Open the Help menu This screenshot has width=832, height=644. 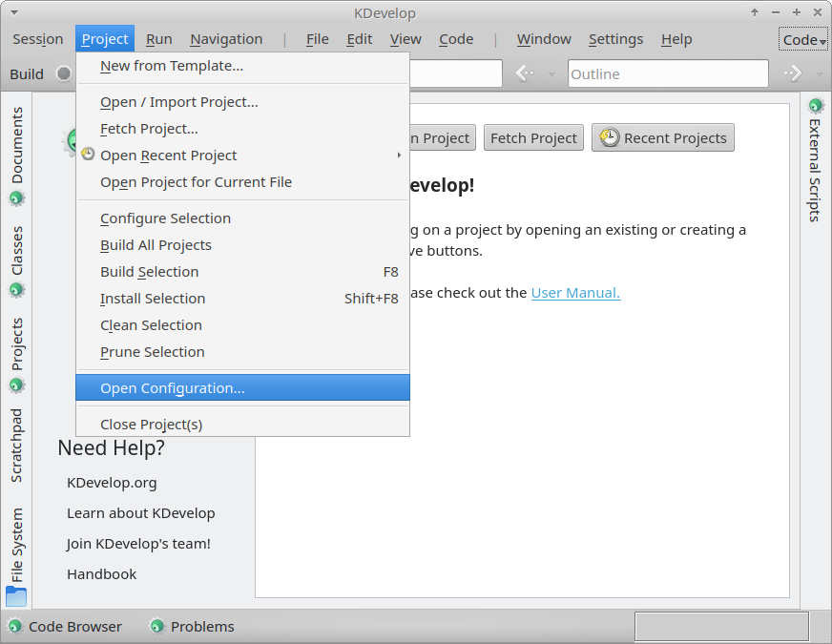676,39
